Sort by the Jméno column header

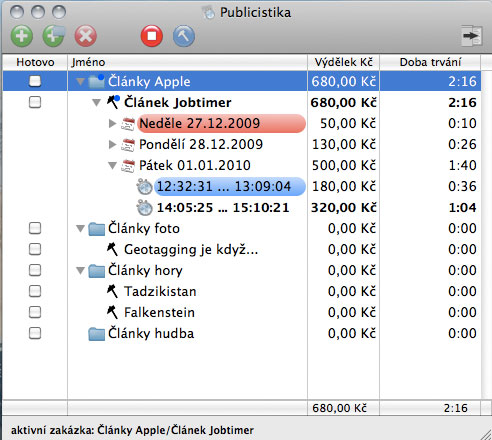pyautogui.click(x=187, y=62)
